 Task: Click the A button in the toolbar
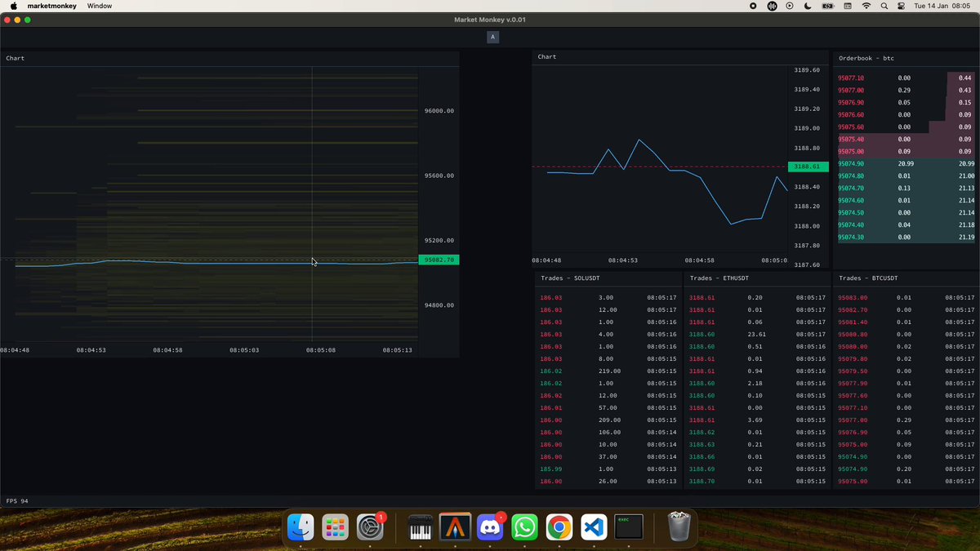click(x=492, y=37)
